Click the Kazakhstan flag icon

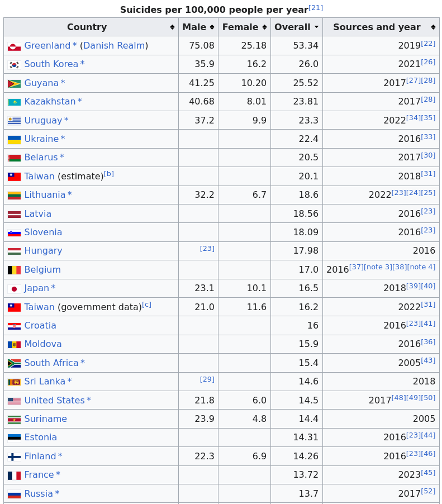(x=14, y=102)
